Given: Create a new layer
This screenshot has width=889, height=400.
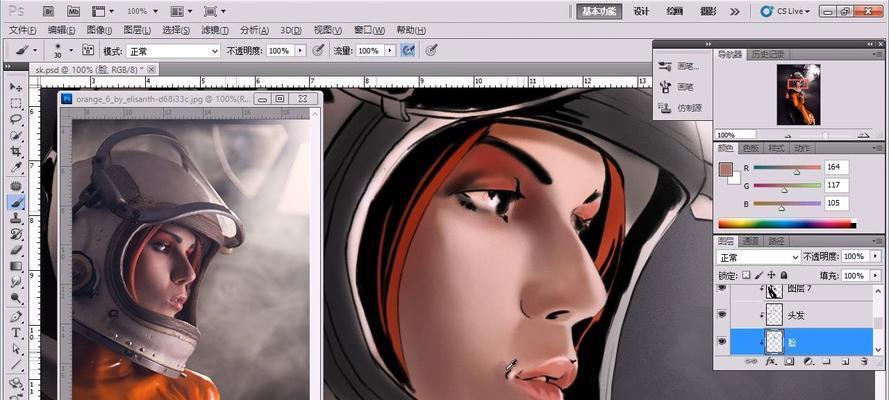Looking at the screenshot, I should 845,361.
